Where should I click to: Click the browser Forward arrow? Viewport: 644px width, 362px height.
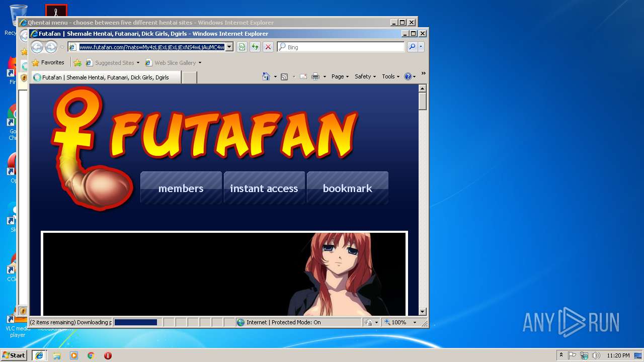point(51,47)
